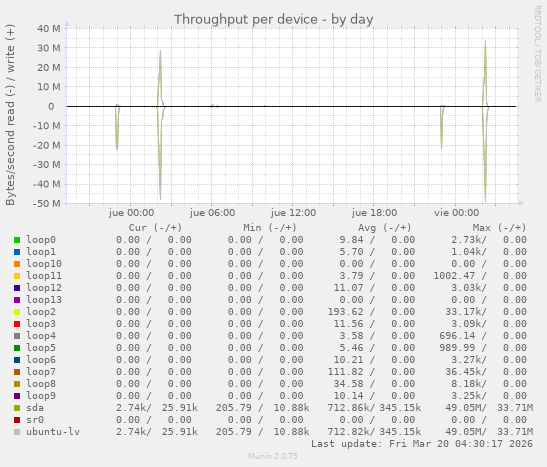Click the Min (-/+) column header

[x=270, y=228]
